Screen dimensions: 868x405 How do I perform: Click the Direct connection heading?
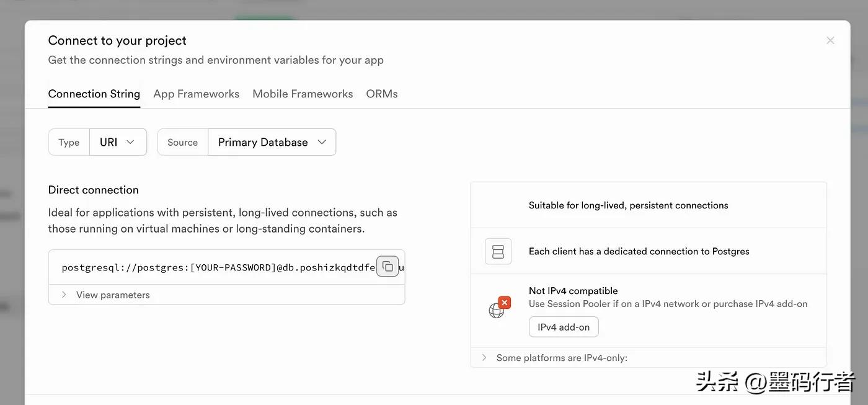pyautogui.click(x=94, y=190)
